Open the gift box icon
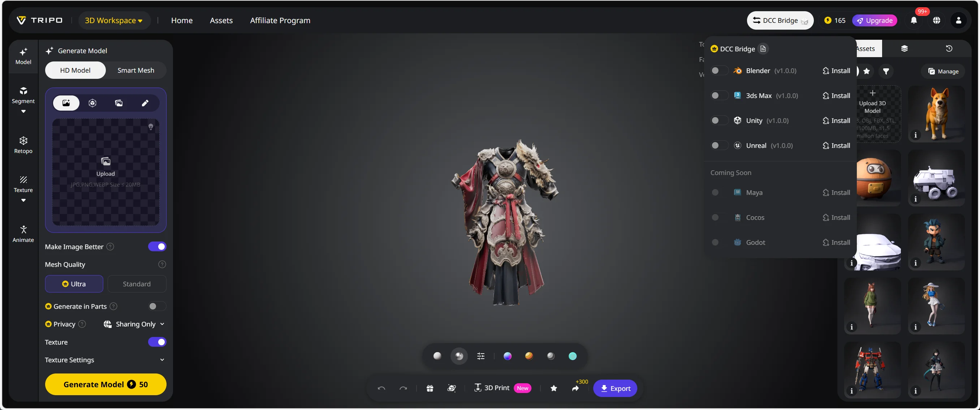 (429, 388)
